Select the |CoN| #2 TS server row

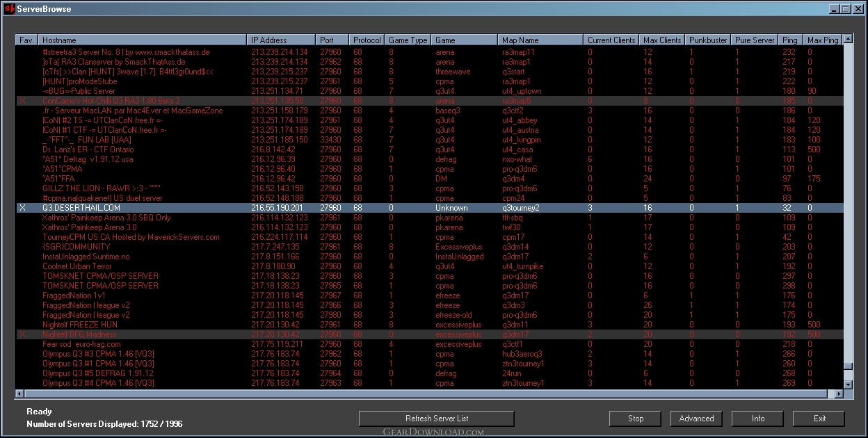click(429, 120)
